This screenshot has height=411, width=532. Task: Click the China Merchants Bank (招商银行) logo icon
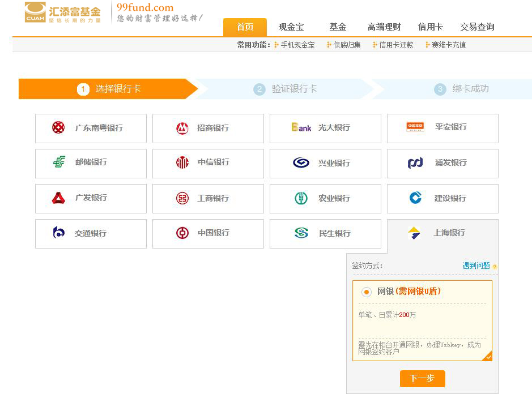click(182, 129)
